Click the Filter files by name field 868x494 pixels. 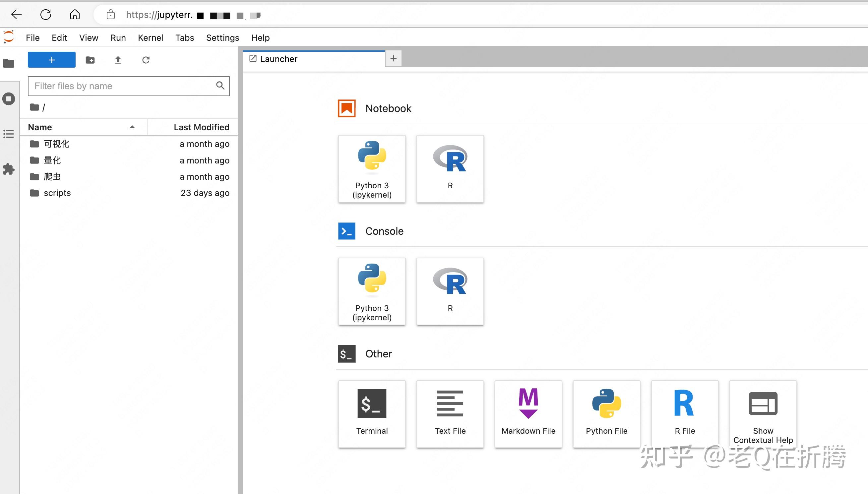click(x=129, y=86)
